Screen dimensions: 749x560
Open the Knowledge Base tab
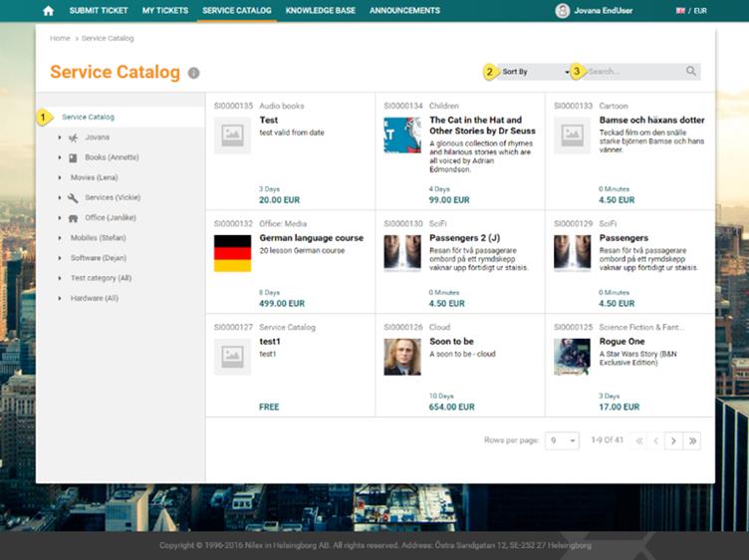pos(320,11)
